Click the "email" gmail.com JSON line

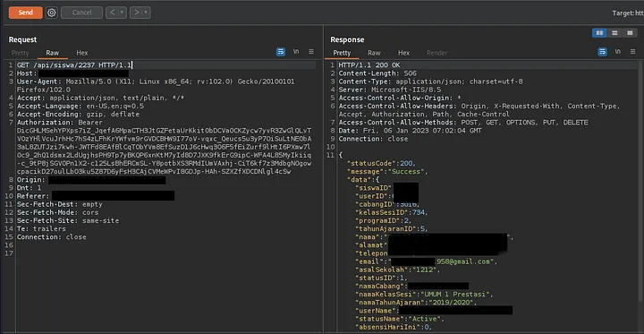point(427,261)
